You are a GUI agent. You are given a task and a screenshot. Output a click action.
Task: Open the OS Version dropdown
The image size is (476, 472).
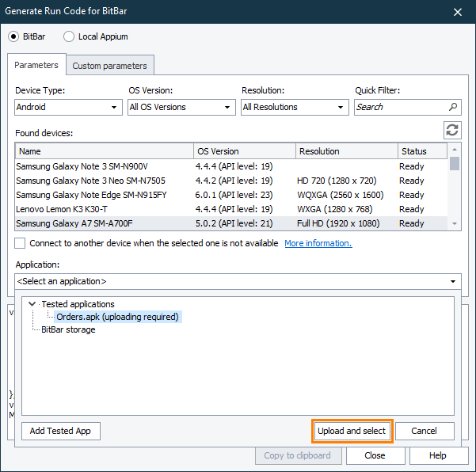pos(181,107)
